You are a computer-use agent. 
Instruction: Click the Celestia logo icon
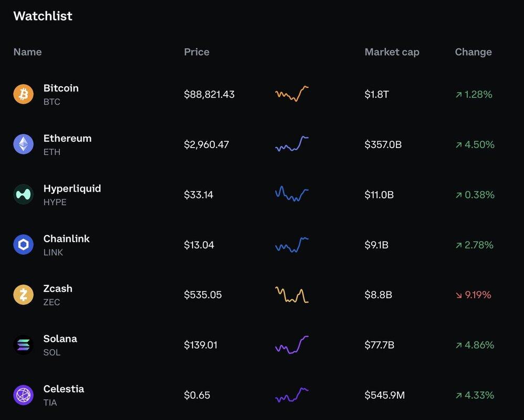pyautogui.click(x=23, y=395)
